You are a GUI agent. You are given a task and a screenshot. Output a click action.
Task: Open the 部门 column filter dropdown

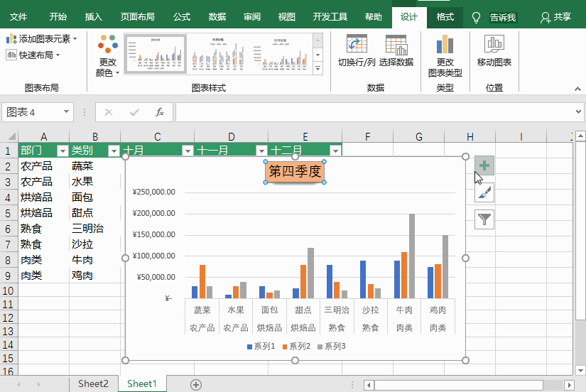pos(63,151)
